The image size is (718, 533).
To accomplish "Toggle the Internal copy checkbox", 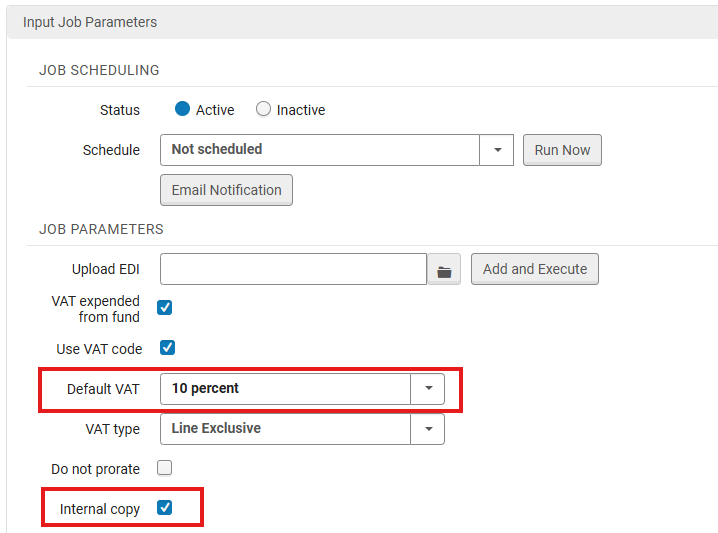I will (x=164, y=507).
